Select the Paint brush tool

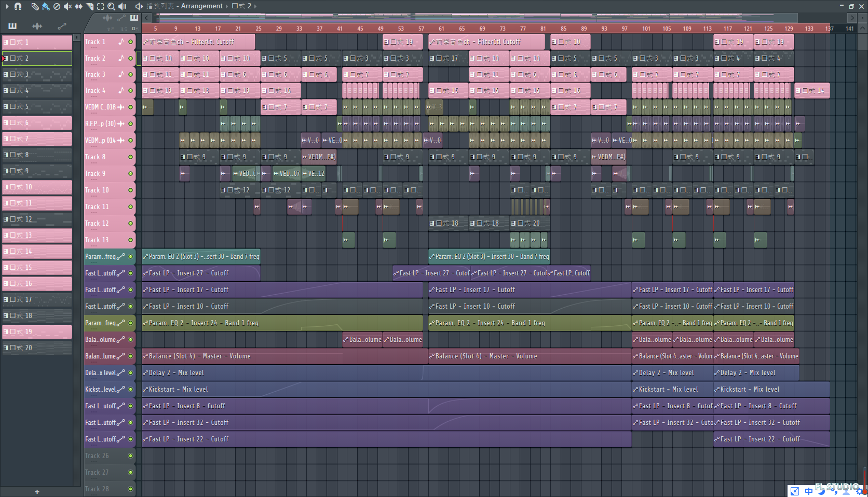click(x=46, y=6)
